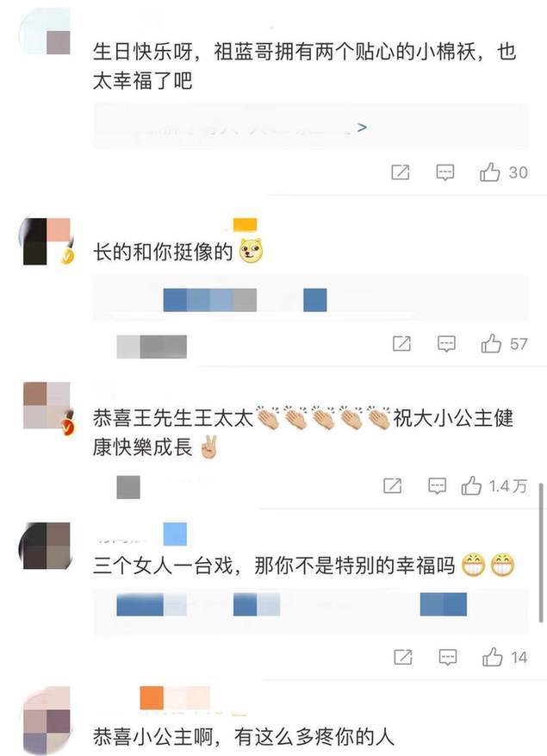Like the comment with 30 likes

click(489, 172)
